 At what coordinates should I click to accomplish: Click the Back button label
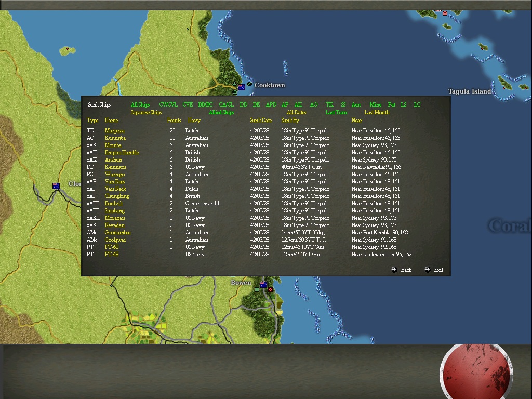click(x=406, y=270)
